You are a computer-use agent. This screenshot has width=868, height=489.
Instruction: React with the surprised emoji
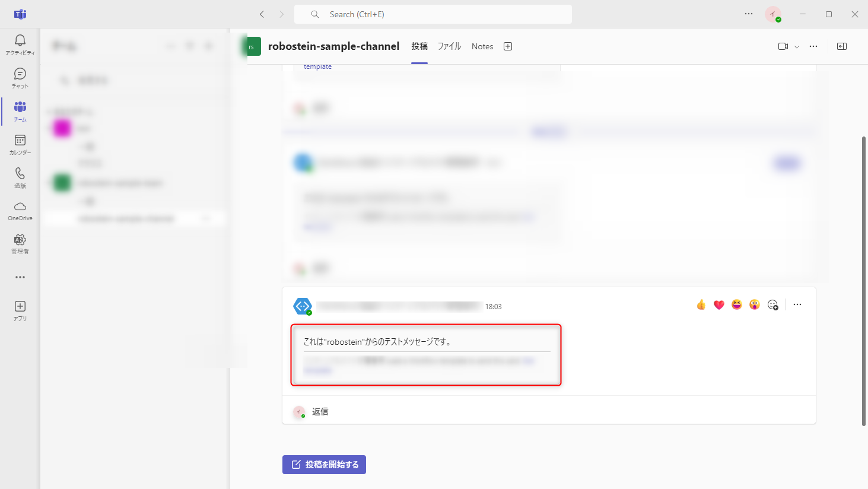755,304
